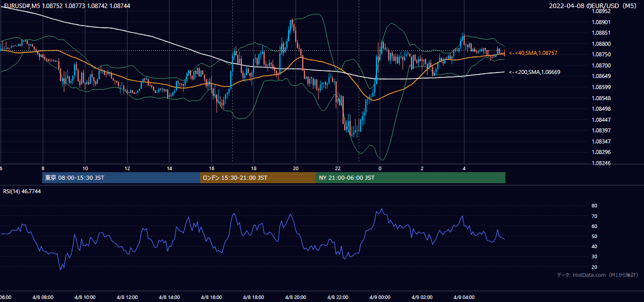Screen dimensions: 644x302
Task: Click hour tick 22 under the price chart
Action: [338, 168]
